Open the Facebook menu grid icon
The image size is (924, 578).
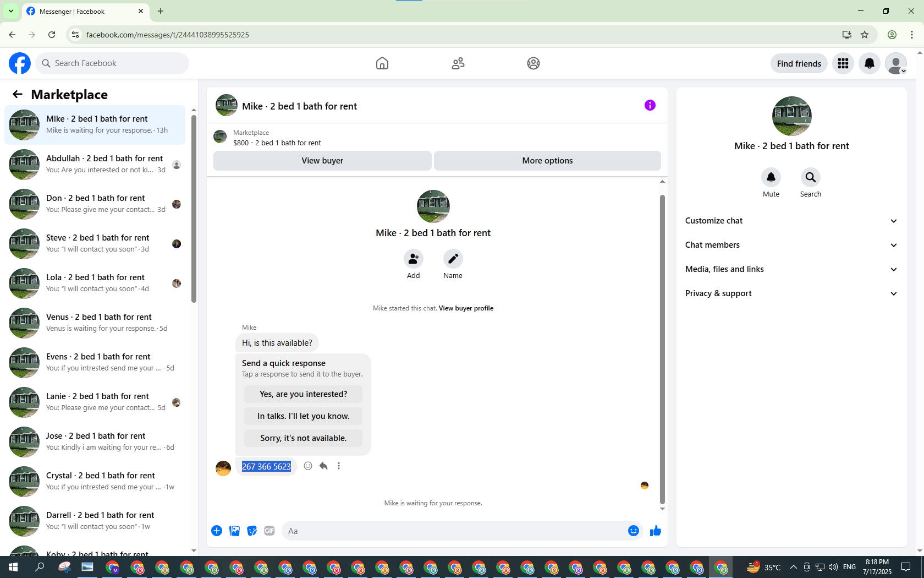(x=843, y=63)
